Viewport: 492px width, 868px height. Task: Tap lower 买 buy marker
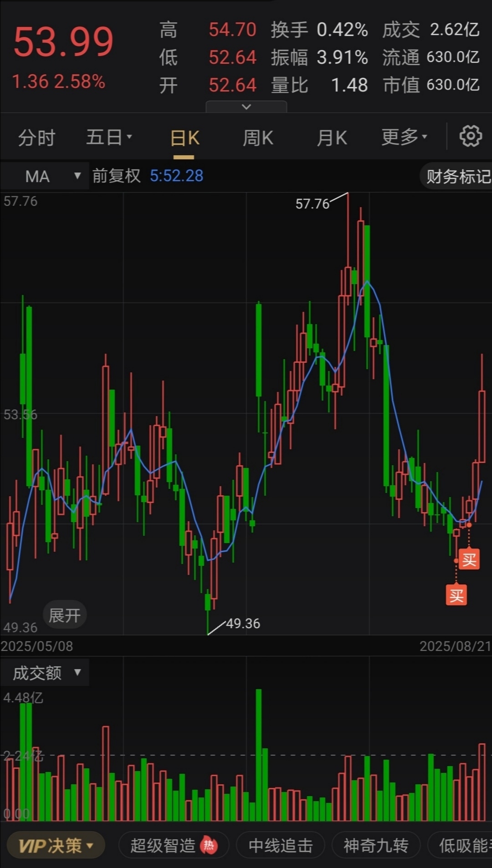[456, 595]
